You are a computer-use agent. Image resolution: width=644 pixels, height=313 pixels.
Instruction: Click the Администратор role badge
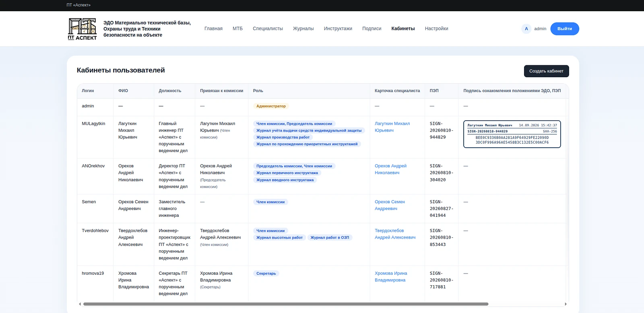point(271,106)
